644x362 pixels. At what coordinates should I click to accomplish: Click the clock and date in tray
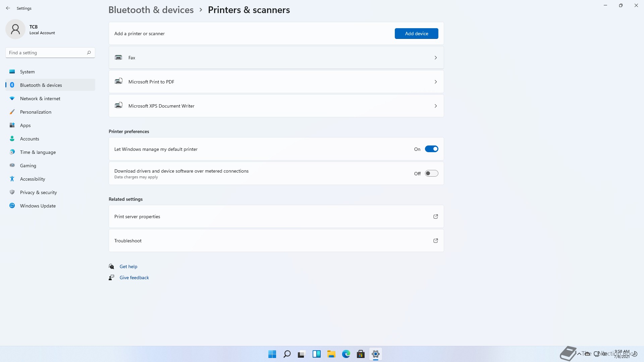click(x=622, y=354)
